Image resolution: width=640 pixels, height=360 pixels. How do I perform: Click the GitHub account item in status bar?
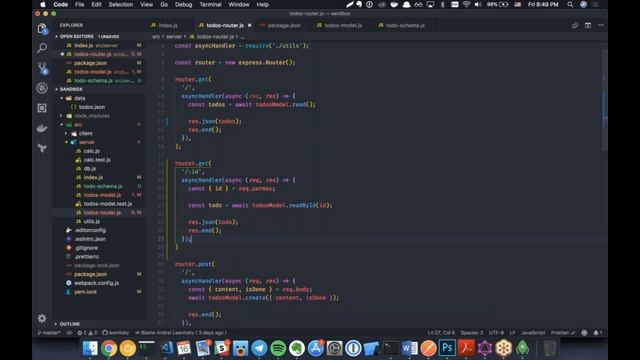click(116, 333)
